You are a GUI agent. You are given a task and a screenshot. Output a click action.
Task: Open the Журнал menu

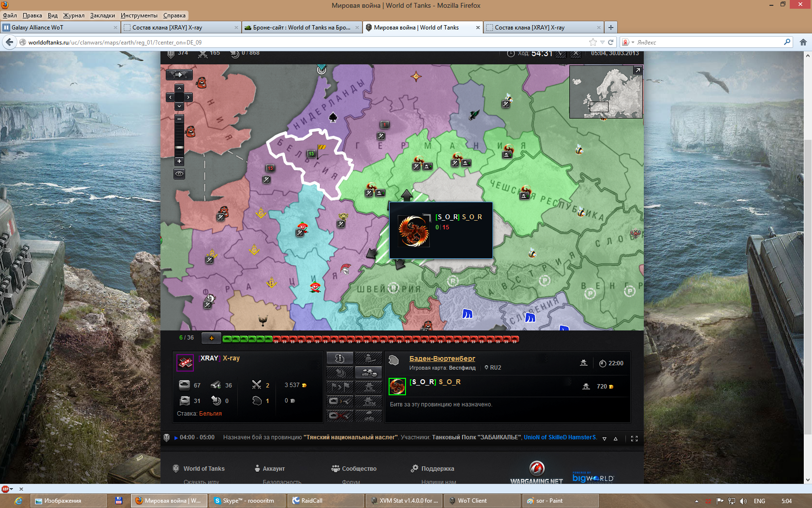(x=73, y=15)
